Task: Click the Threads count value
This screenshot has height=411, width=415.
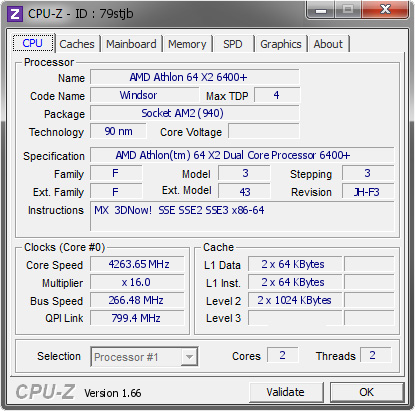Action: coord(376,355)
